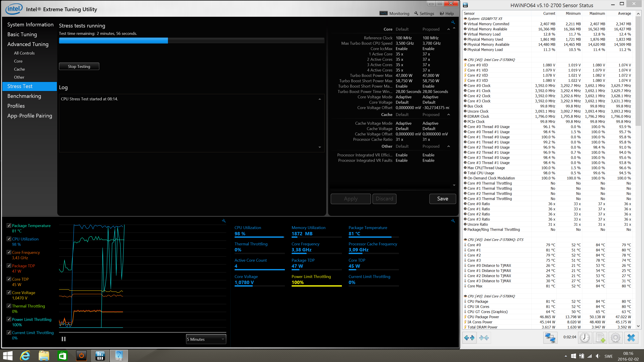Click the battery power tray icon

(581, 356)
